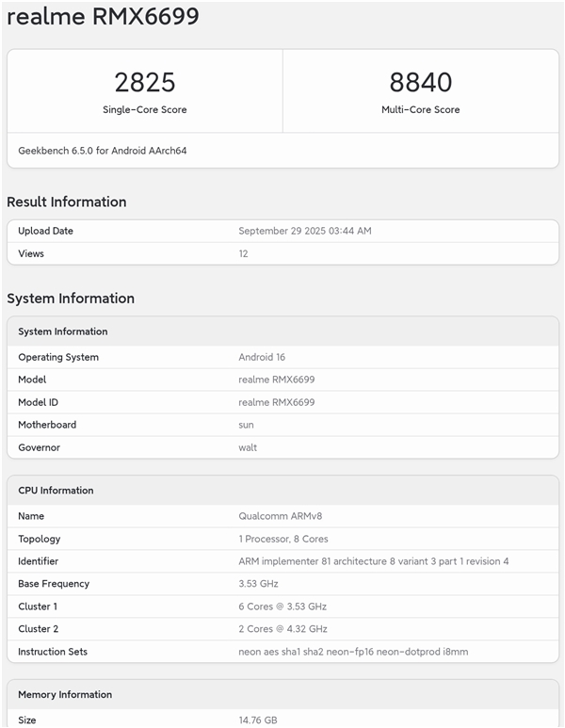
Task: Select the Android 16 operating system value
Action: (262, 357)
